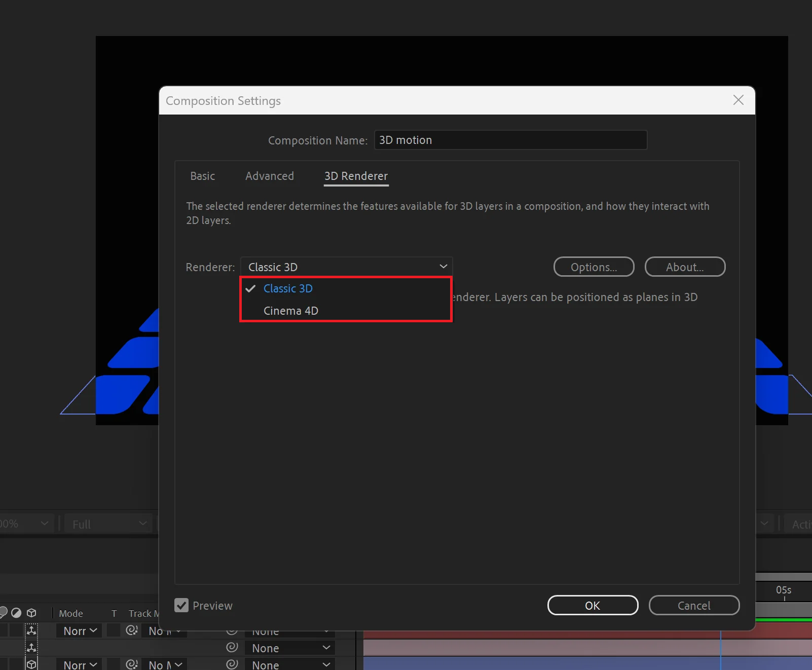Click the 05s marker on the time ruler

784,590
